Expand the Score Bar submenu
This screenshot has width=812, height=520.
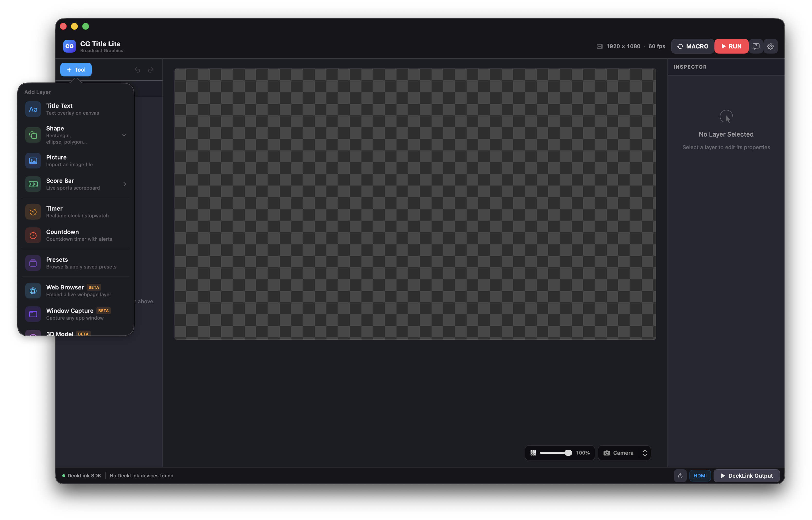(125, 184)
